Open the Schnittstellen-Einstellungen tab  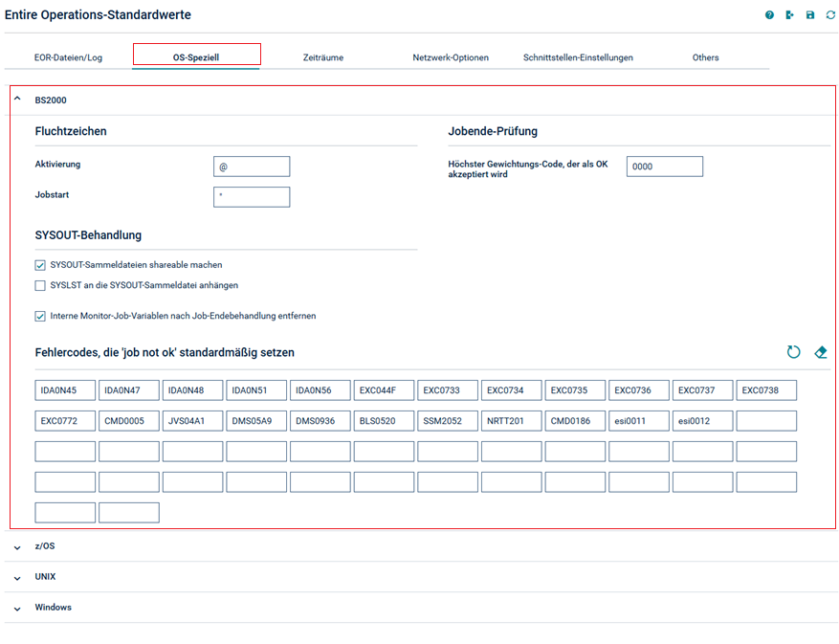click(578, 57)
